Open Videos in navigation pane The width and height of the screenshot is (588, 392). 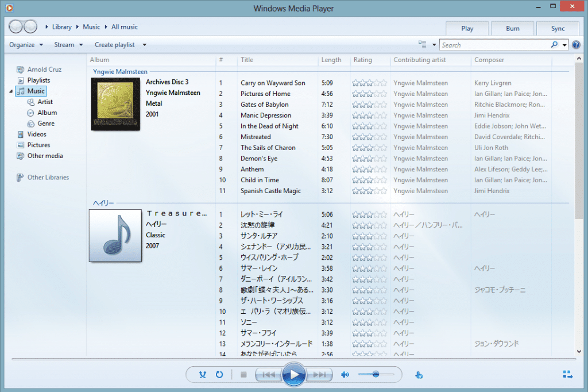click(x=32, y=134)
